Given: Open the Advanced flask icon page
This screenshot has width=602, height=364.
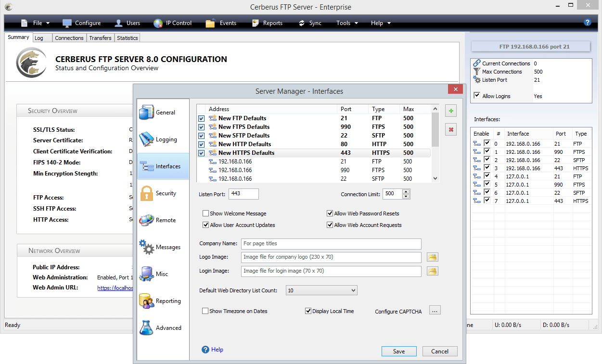Looking at the screenshot, I should pos(147,328).
